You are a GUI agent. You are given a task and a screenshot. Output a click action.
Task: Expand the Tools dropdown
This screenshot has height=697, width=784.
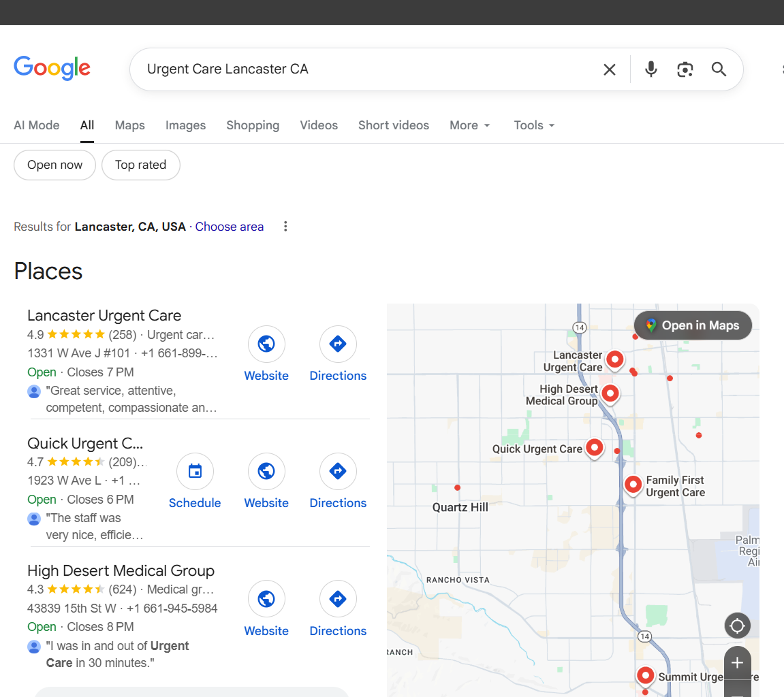click(534, 125)
